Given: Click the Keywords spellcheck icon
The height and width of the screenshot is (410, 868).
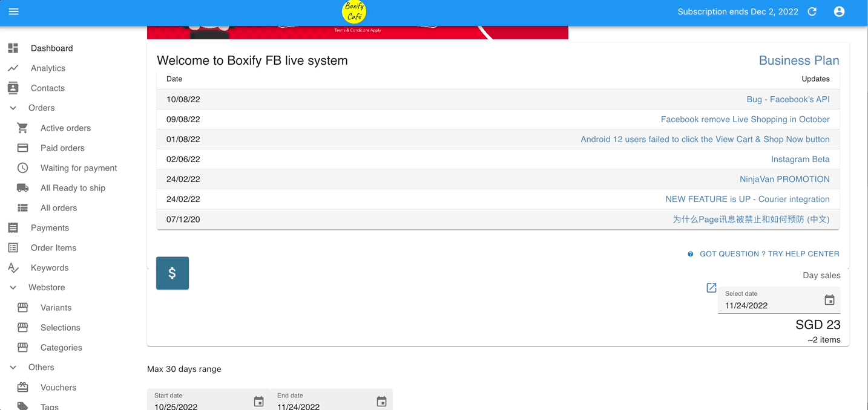Looking at the screenshot, I should [x=13, y=268].
